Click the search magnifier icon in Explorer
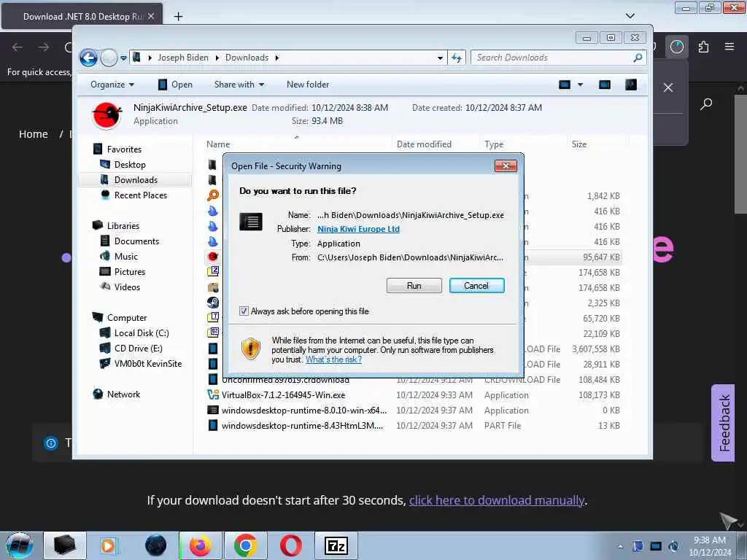The height and width of the screenshot is (560, 747). coord(638,58)
